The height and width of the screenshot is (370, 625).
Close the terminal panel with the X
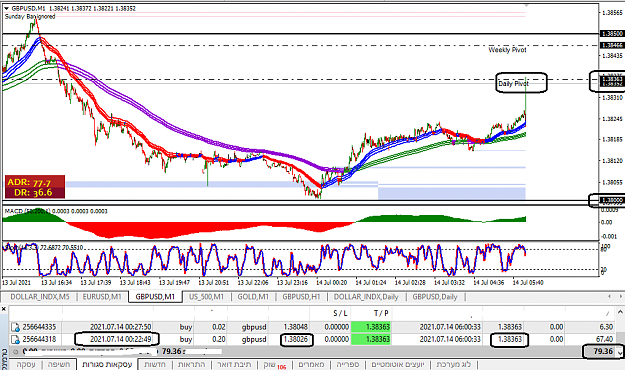[4, 309]
